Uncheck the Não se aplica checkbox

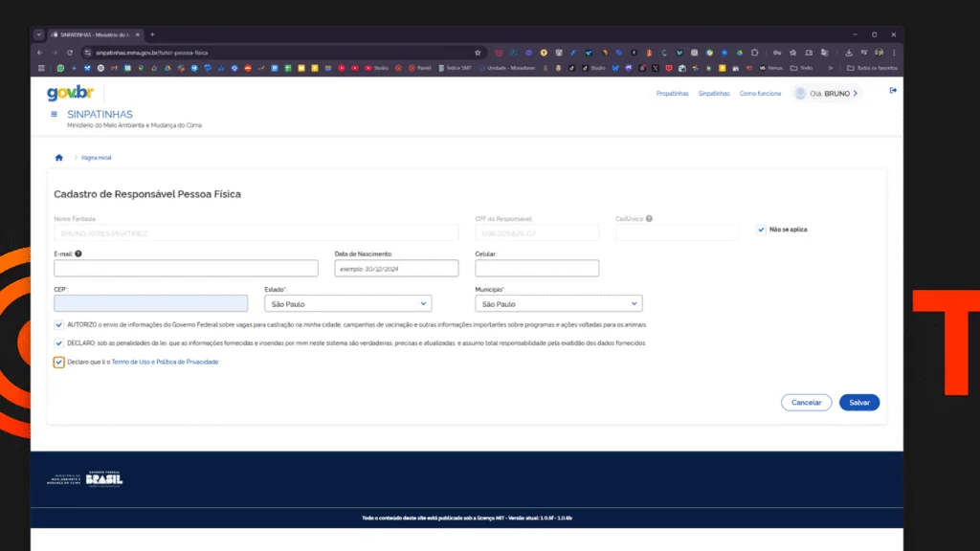point(761,230)
